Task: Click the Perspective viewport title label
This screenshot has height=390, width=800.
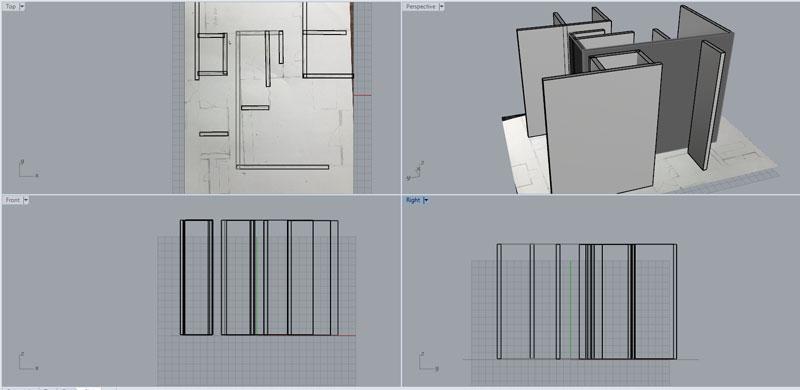Action: tap(421, 7)
